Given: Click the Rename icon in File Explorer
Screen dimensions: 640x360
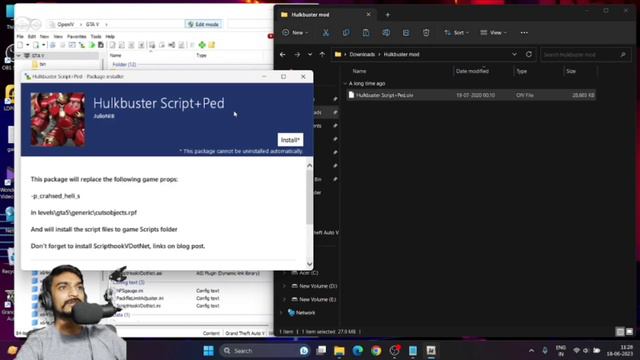Looking at the screenshot, I should [x=386, y=33].
